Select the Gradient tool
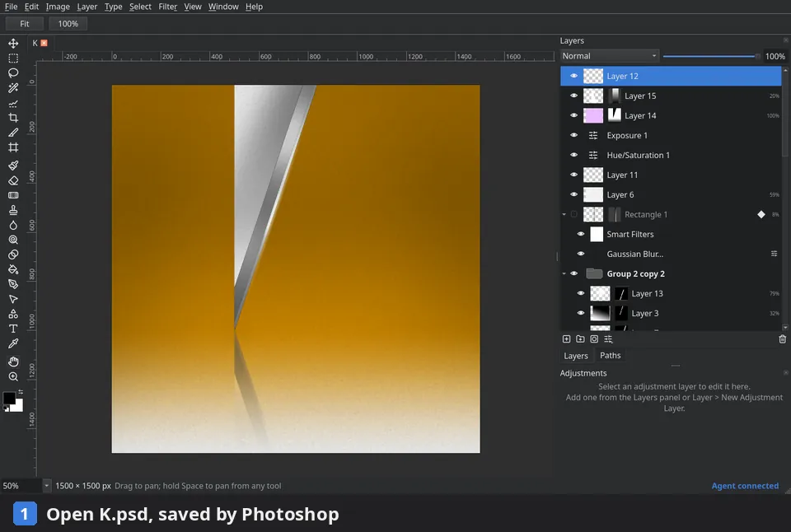 coord(13,195)
